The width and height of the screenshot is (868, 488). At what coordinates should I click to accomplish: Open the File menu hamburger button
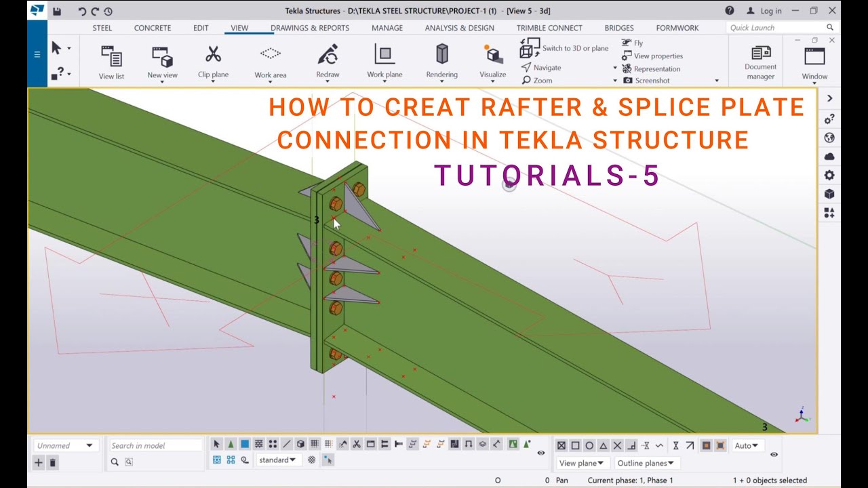(37, 54)
